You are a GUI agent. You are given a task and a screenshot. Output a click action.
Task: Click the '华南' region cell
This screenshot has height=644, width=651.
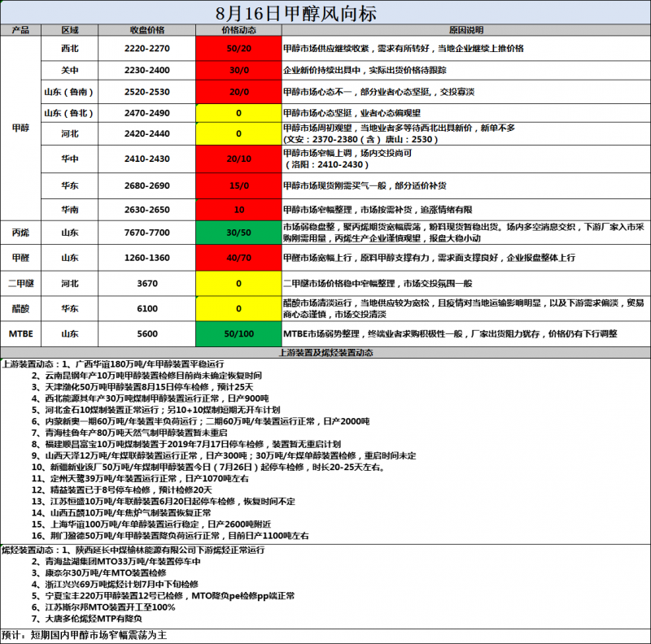(x=70, y=210)
